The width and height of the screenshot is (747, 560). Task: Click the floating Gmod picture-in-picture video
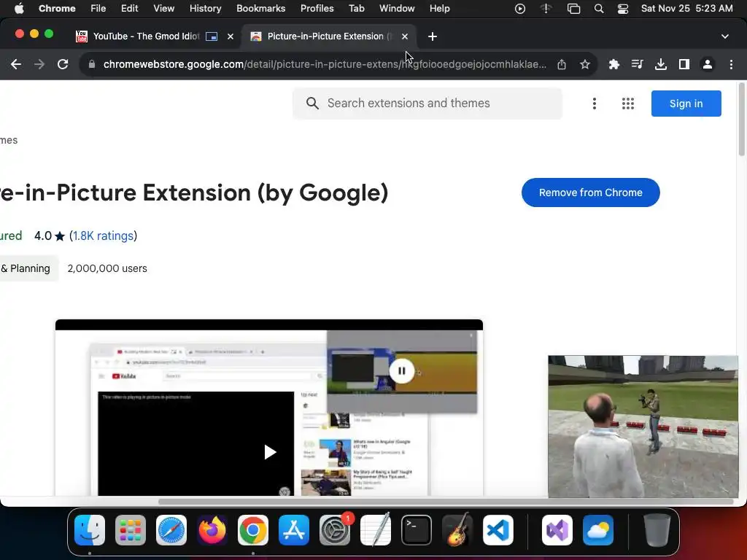(643, 427)
